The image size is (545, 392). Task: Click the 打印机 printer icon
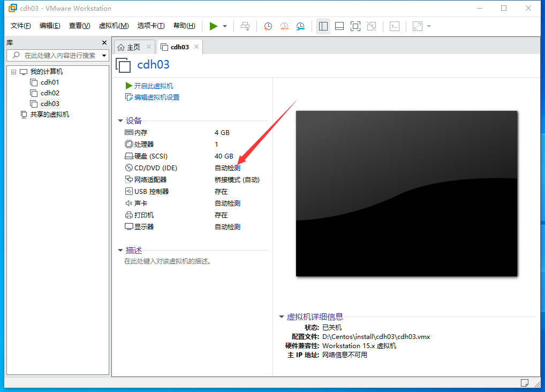[129, 215]
